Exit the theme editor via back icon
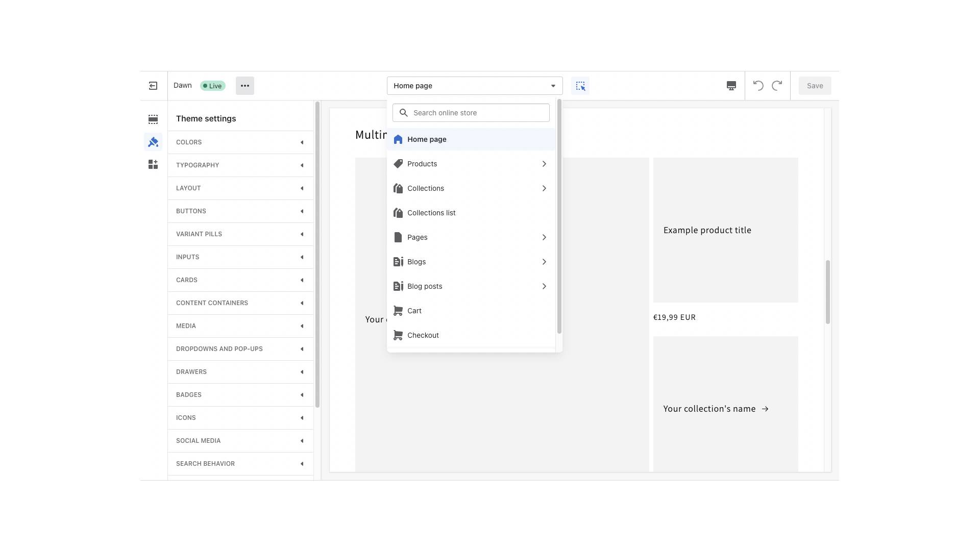The image size is (980, 551). coord(153,86)
